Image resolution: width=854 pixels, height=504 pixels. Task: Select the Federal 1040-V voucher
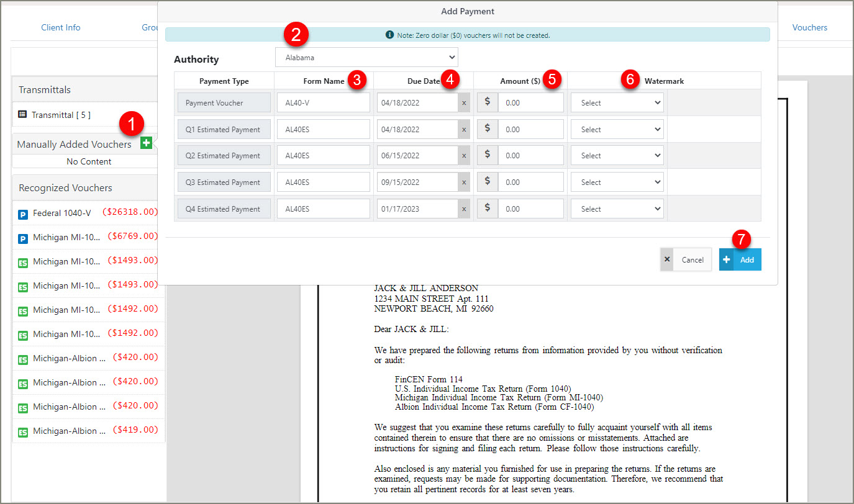62,213
